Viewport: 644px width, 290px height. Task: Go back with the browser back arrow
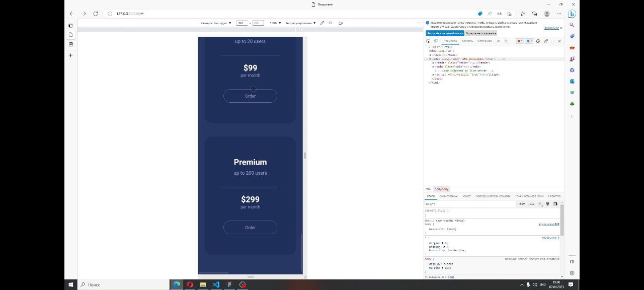click(x=71, y=14)
